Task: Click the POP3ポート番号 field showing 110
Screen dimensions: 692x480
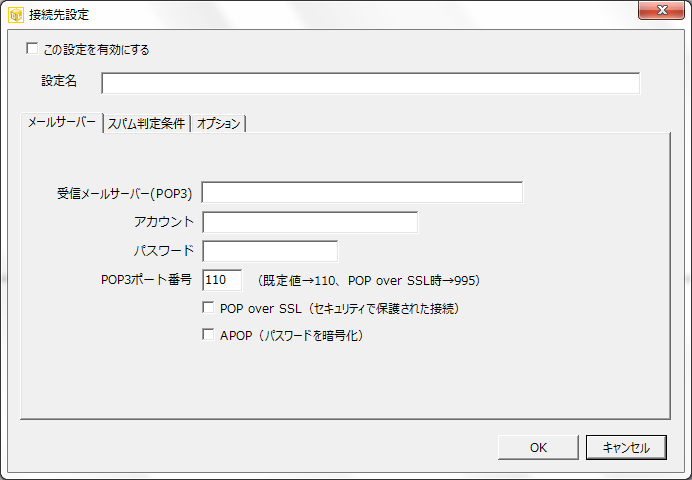Action: pos(222,280)
